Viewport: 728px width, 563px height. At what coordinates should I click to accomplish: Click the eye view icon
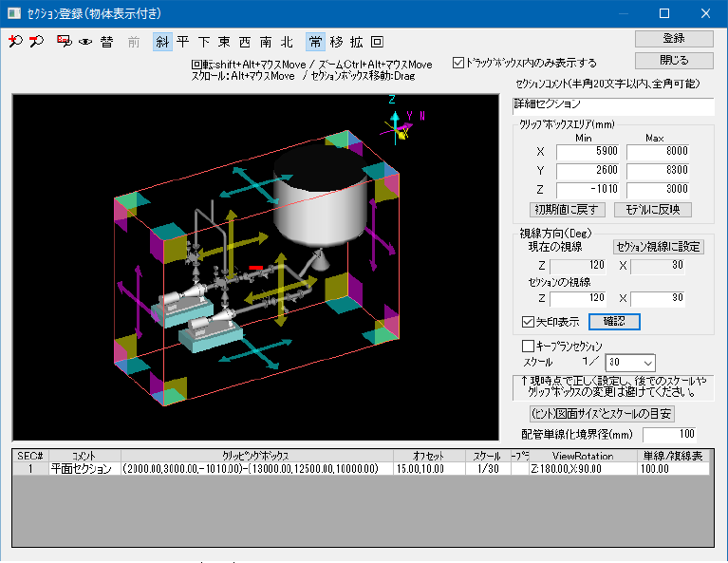tap(85, 42)
